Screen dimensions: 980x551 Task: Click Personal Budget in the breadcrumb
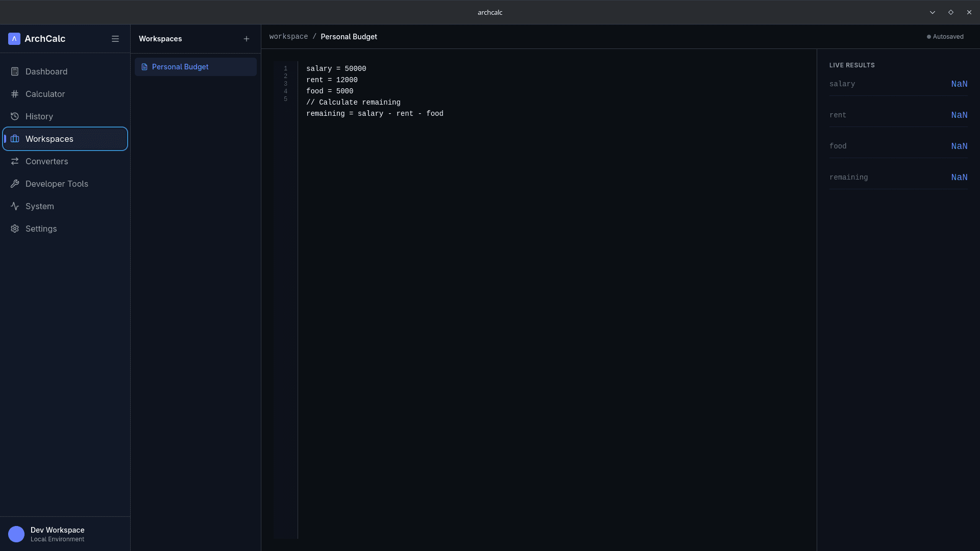point(349,37)
